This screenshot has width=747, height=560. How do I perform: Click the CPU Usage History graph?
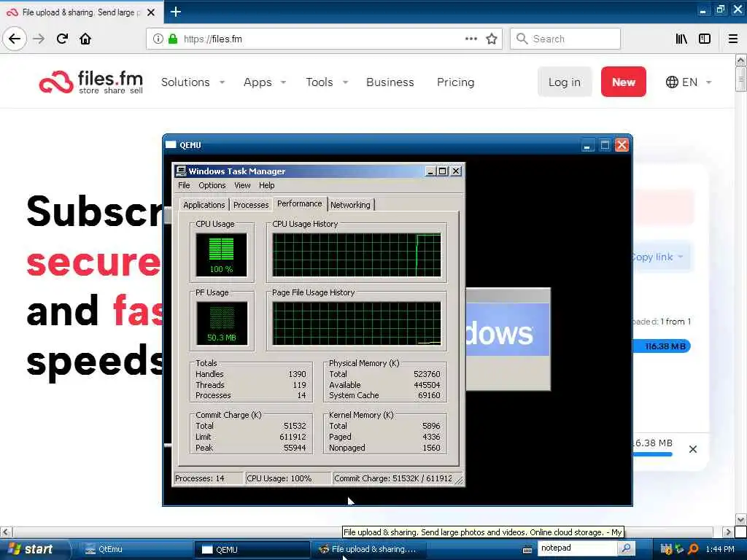coord(357,254)
